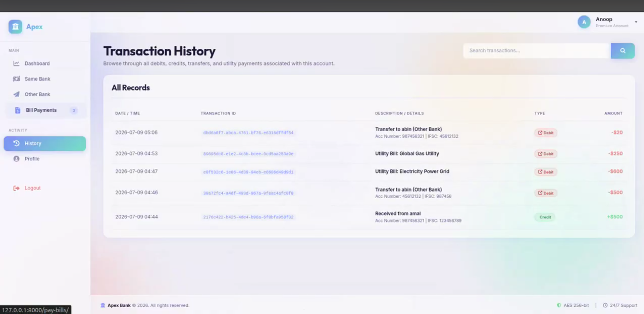Click the Debit badge for -$20 row
The image size is (644, 314).
coord(545,133)
